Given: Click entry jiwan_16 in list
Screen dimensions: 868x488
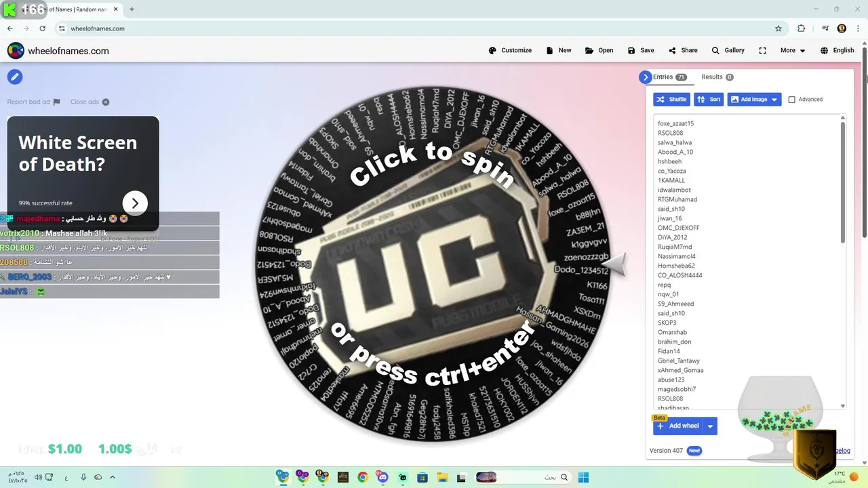Looking at the screenshot, I should tap(670, 218).
